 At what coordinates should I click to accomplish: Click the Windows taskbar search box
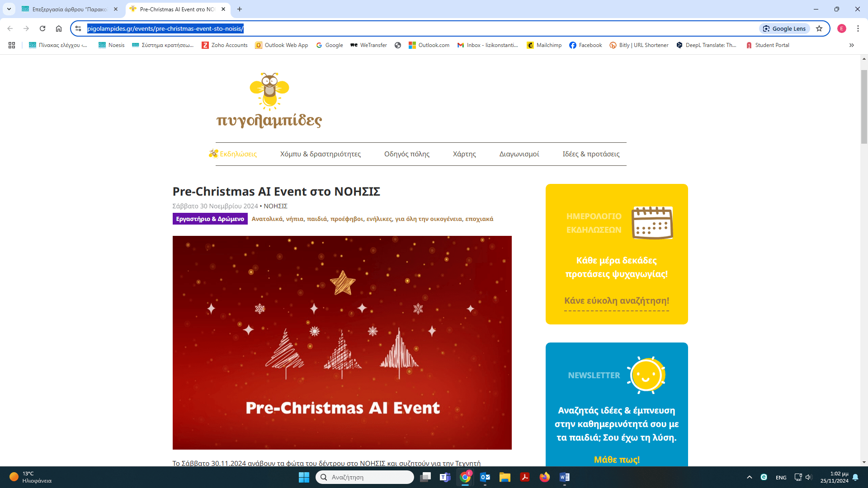click(364, 477)
